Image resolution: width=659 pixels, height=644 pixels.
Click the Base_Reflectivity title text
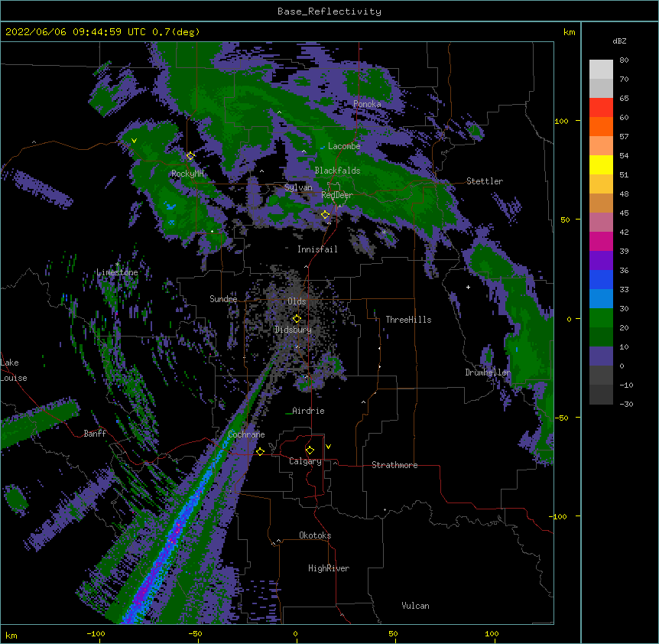(x=329, y=11)
